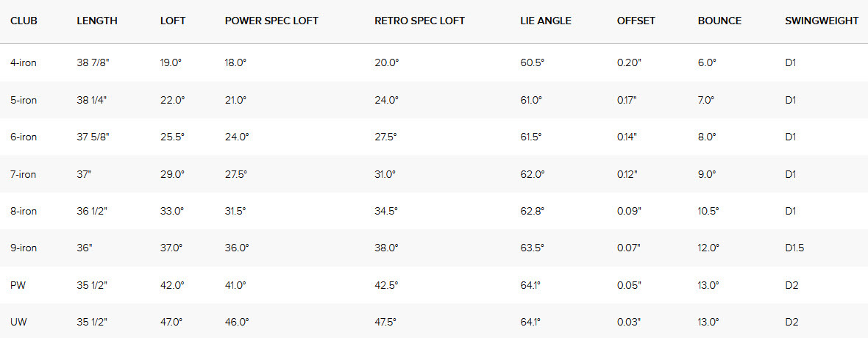Click the CLUB column header
Screen dimensions: 868x338
[x=24, y=21]
